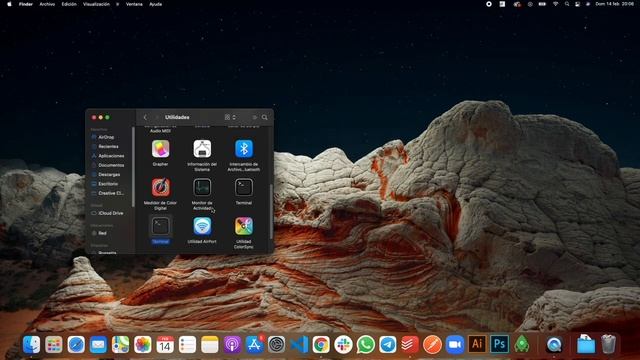640x360 pixels.
Task: Open the Ventana menu
Action: coord(134,4)
